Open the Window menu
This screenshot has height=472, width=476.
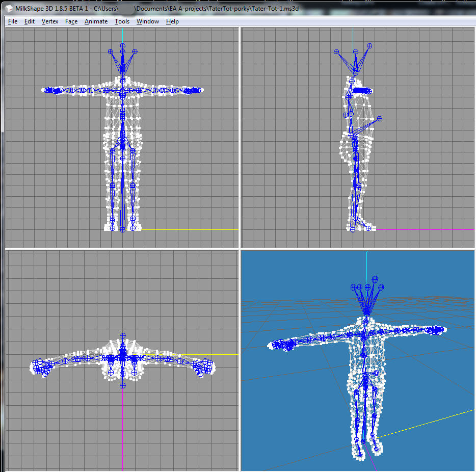pyautogui.click(x=147, y=21)
